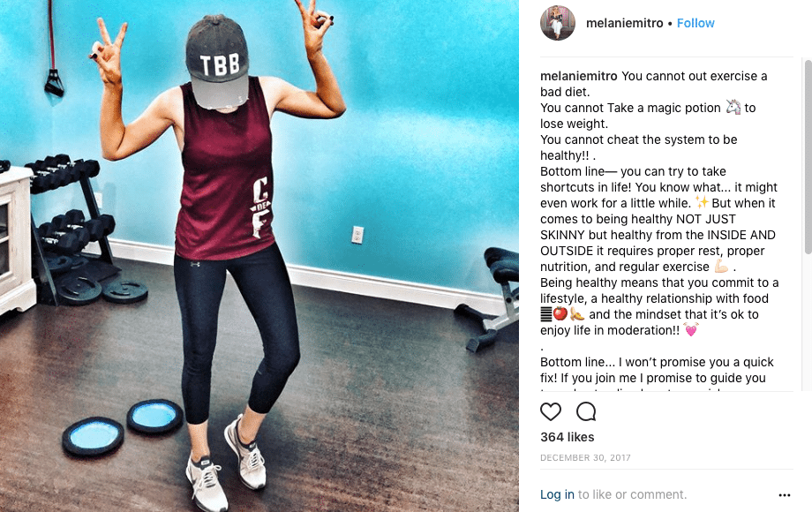This screenshot has width=812, height=512.
Task: Click the apple emoji in the caption
Action: pyautogui.click(x=560, y=313)
